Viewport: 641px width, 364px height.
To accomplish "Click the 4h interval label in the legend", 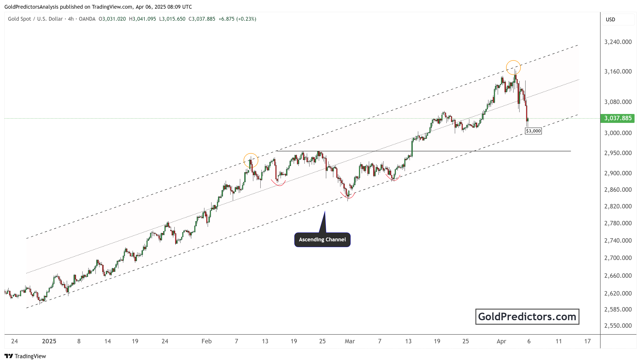I will [71, 19].
